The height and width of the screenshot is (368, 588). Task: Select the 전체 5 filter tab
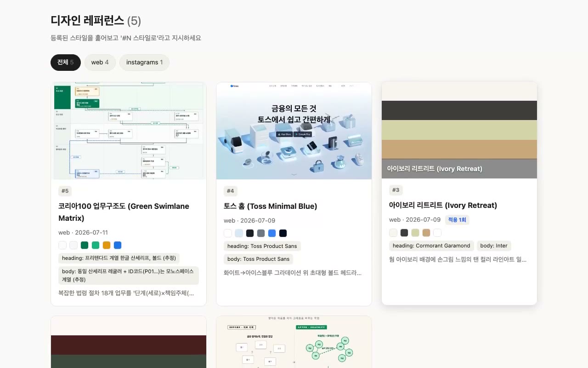click(65, 63)
